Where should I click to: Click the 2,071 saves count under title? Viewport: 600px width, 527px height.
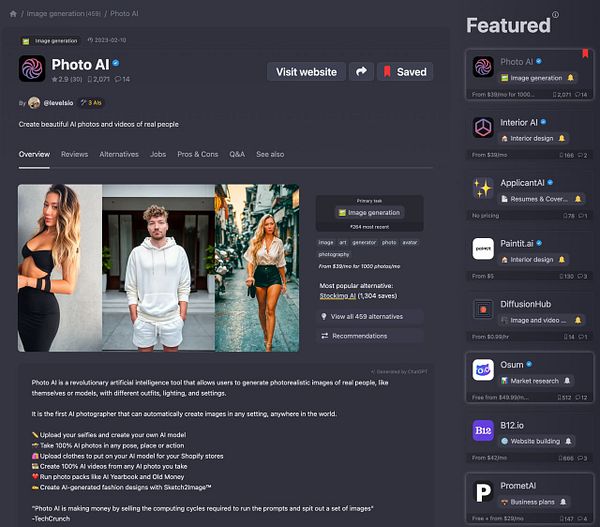click(99, 79)
